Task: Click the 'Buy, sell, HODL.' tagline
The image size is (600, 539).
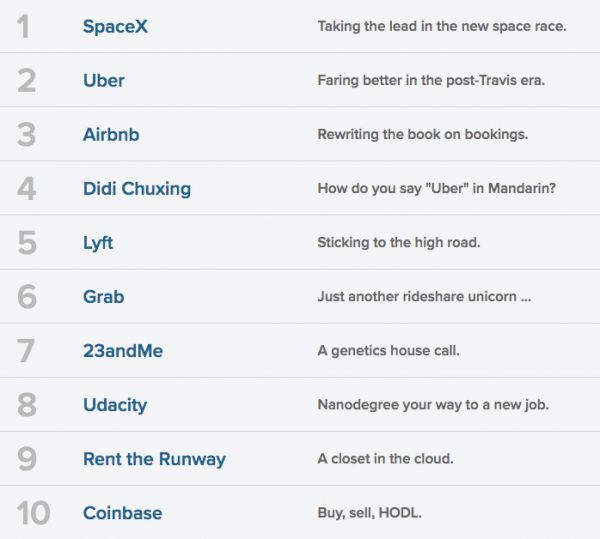Action: pyautogui.click(x=367, y=513)
